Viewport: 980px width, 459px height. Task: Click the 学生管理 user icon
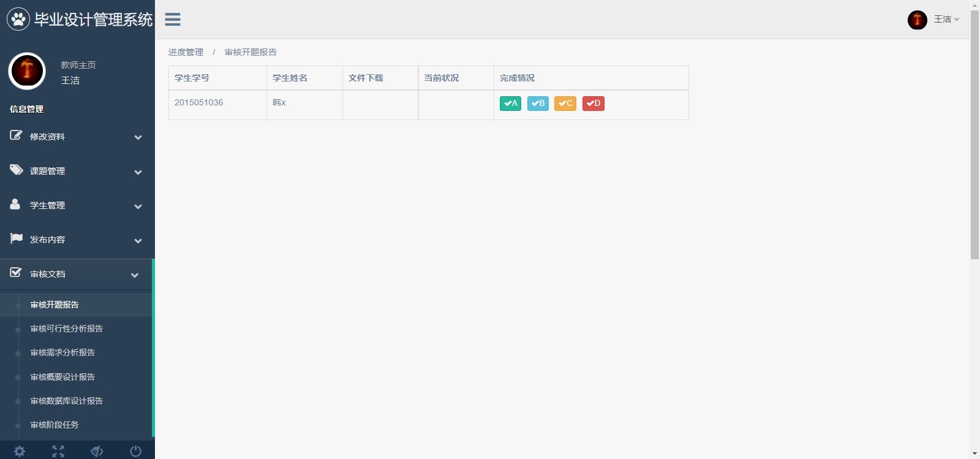click(x=15, y=205)
